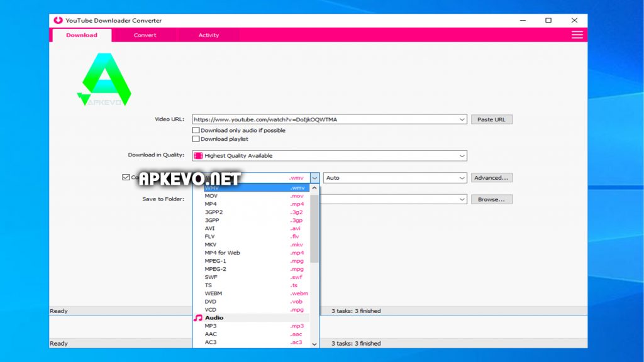Choose SWF from the list
Viewport: 644px width, 362px height.
[252, 277]
